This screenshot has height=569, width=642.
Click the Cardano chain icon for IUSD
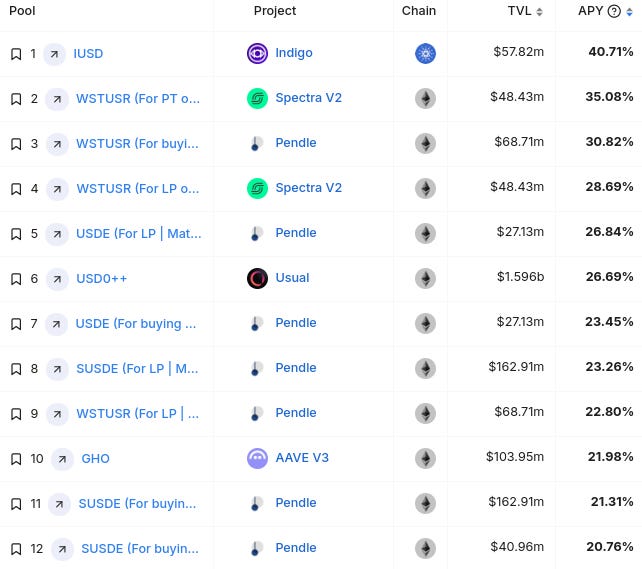(x=425, y=53)
